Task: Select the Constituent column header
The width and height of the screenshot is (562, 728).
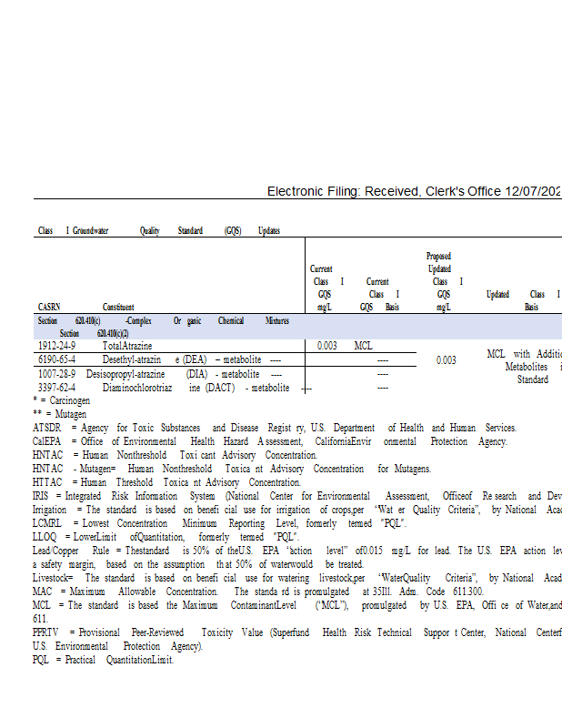Action: click(x=118, y=308)
